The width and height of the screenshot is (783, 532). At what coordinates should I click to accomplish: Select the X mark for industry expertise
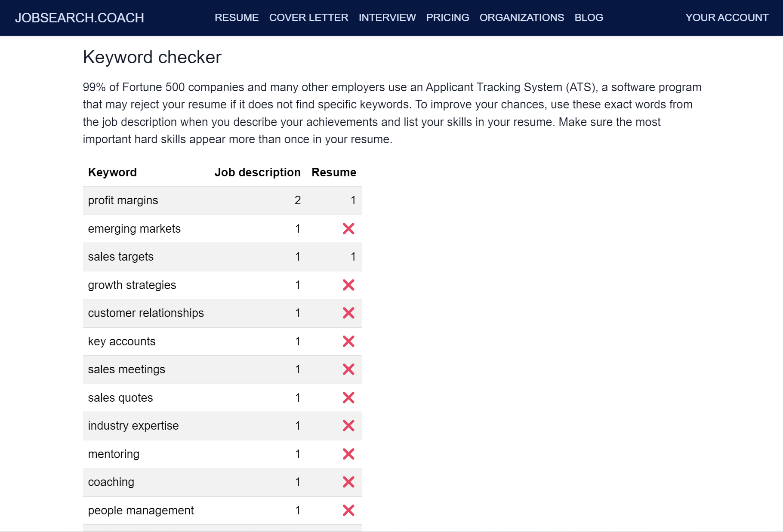click(x=348, y=426)
